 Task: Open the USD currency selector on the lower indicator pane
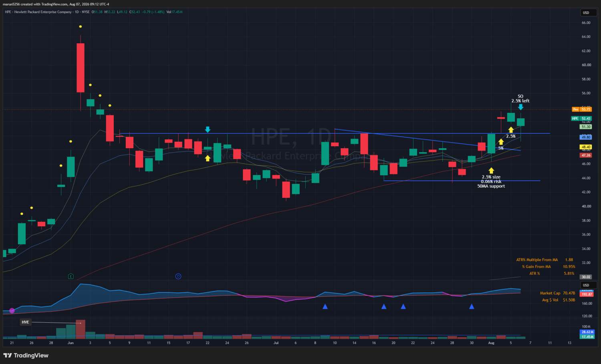[588, 285]
